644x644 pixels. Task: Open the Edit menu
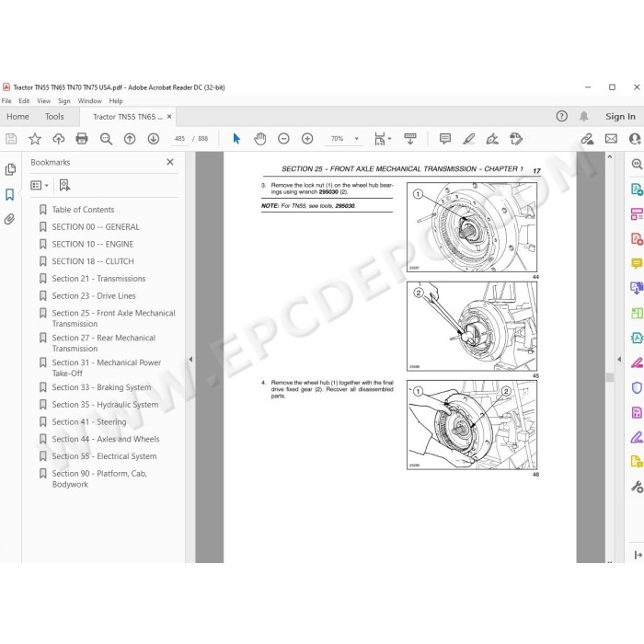pyautogui.click(x=24, y=100)
